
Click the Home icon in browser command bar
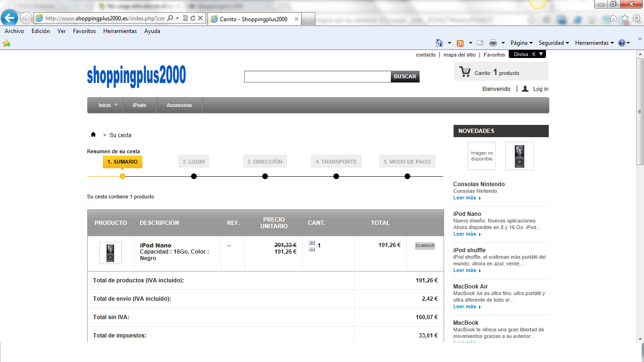(x=439, y=43)
